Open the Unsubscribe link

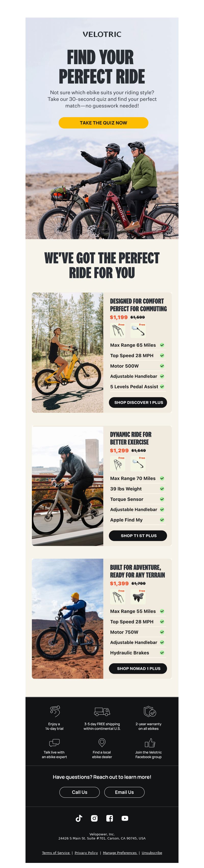pyautogui.click(x=152, y=853)
